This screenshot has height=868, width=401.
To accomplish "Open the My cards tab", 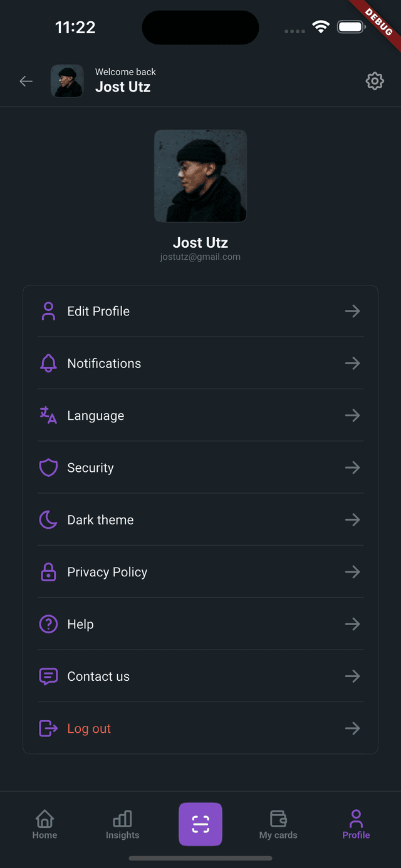I will pyautogui.click(x=278, y=824).
